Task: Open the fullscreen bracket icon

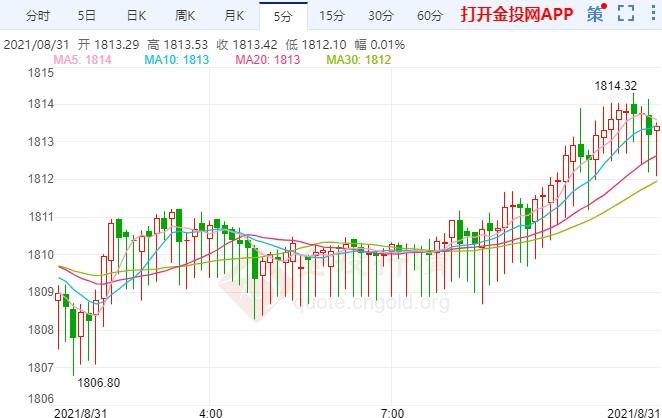Action: pyautogui.click(x=626, y=14)
